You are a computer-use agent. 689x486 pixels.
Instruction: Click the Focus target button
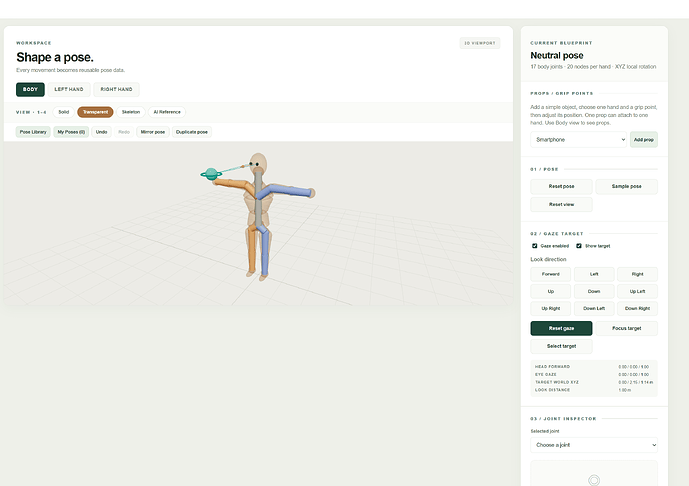[627, 328]
